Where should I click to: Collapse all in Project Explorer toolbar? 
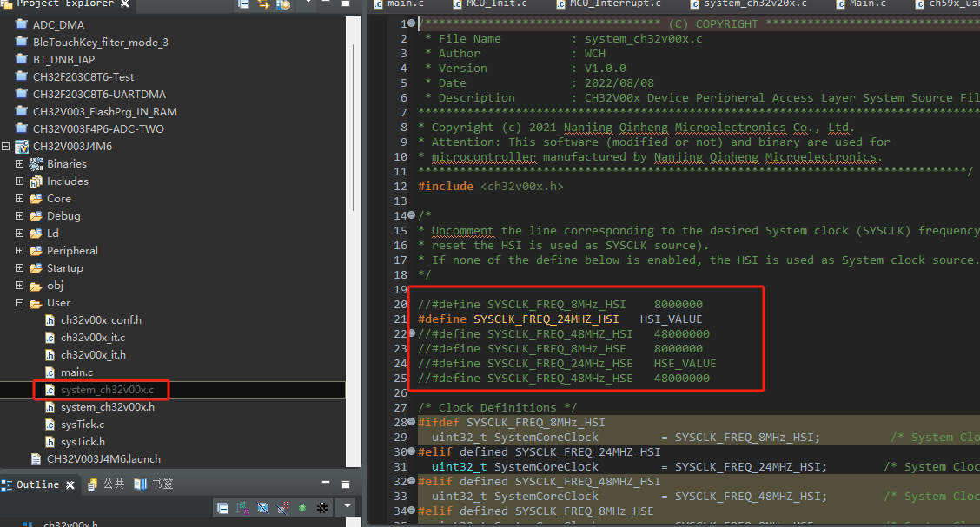point(245,4)
